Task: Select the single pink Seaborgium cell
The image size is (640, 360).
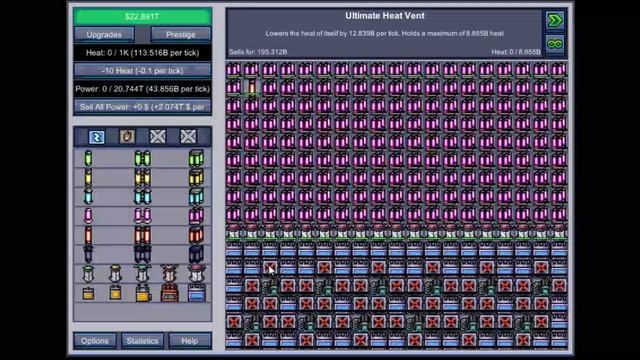Action: coord(88,216)
